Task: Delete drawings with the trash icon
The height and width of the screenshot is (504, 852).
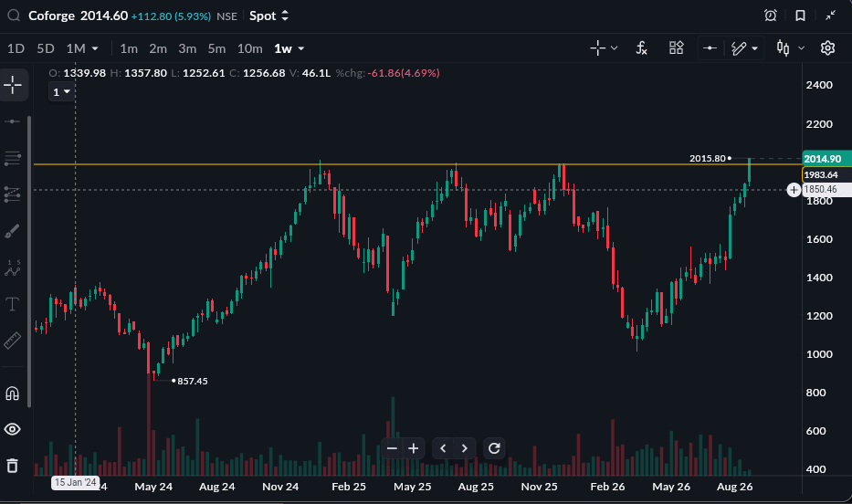Action: [13, 466]
